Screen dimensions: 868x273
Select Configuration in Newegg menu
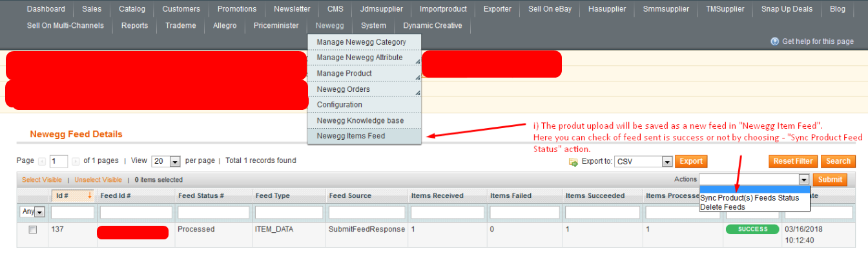pyautogui.click(x=364, y=104)
